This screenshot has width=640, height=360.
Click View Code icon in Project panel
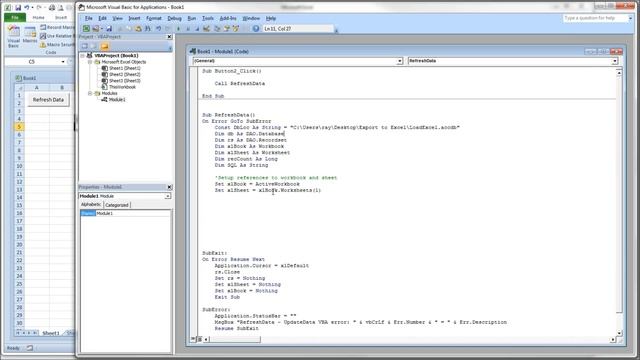[84, 46]
